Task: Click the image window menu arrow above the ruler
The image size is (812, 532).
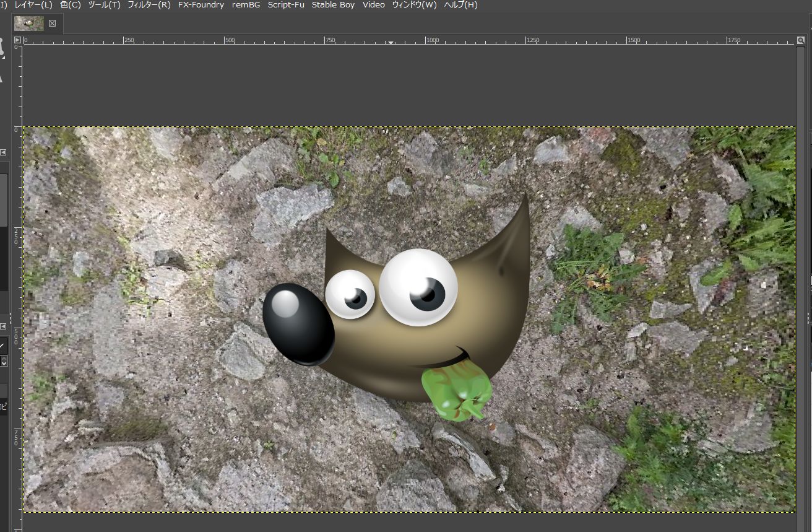Action: [x=17, y=40]
